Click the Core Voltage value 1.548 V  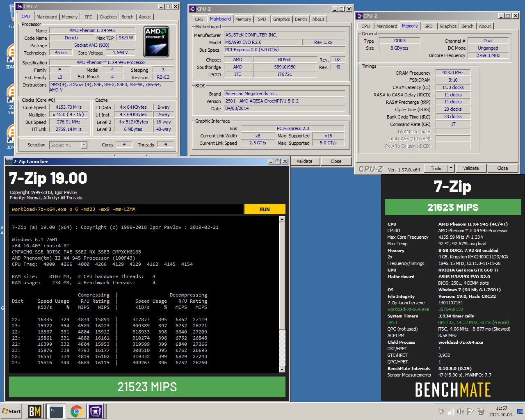point(120,52)
